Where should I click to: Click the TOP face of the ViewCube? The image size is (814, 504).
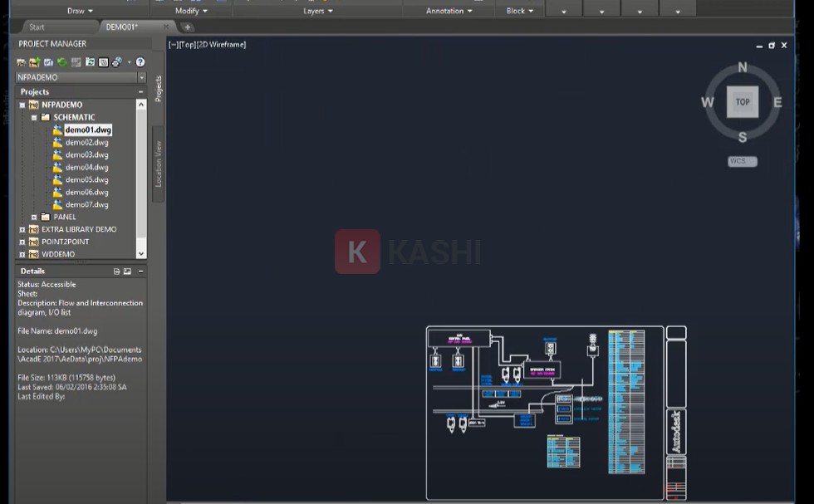pos(743,102)
